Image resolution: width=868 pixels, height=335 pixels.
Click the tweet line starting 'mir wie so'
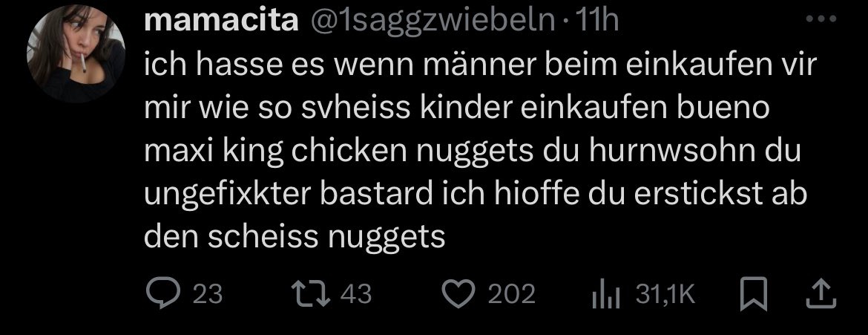(458, 110)
